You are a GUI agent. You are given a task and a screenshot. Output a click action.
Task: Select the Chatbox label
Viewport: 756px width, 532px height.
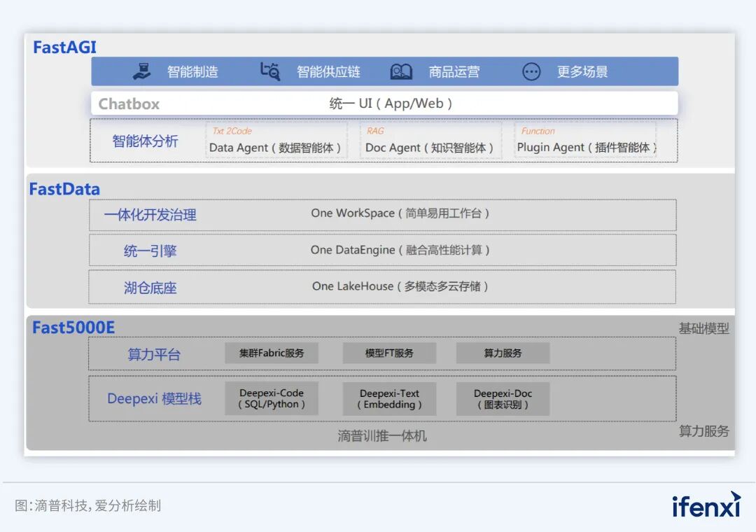(129, 104)
